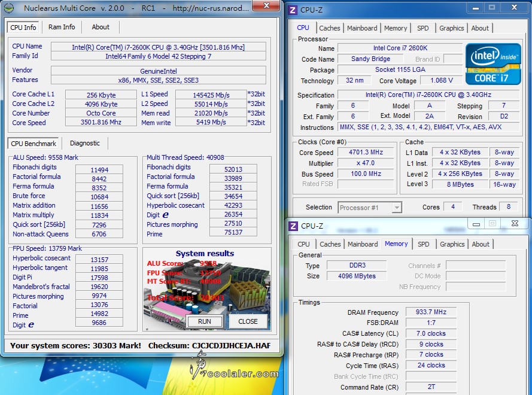This screenshot has width=532, height=395.
Task: Click the Core Voltage value 1.068 V
Action: click(x=442, y=80)
